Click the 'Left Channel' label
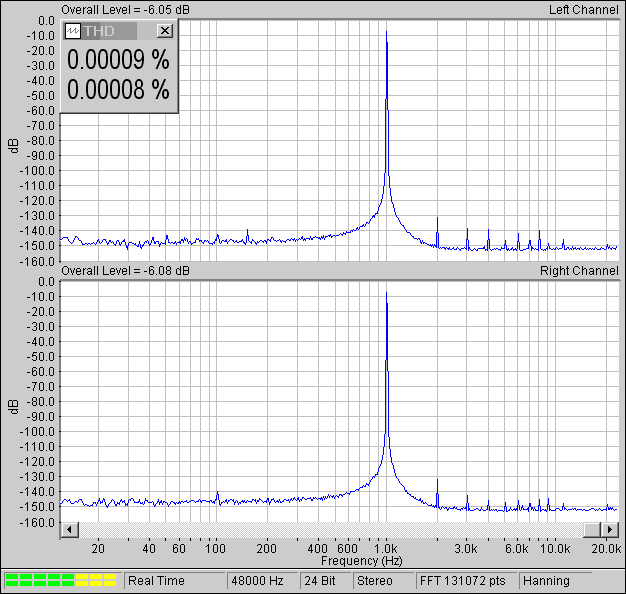The width and height of the screenshot is (626, 594). pos(584,10)
